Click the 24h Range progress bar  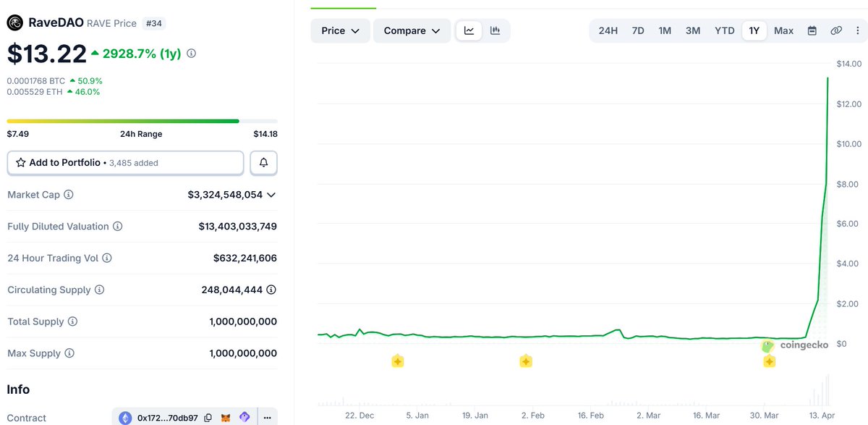tap(142, 121)
